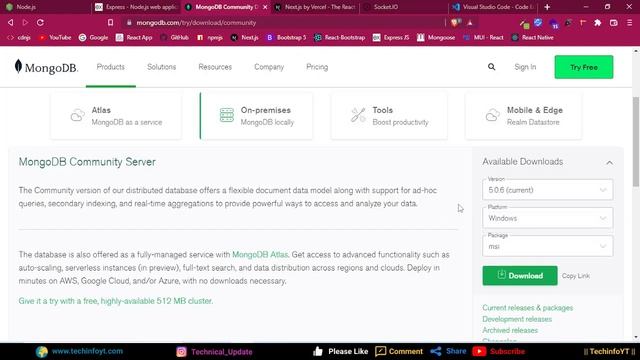This screenshot has width=640, height=360.
Task: Click the search magnifier icon
Action: [491, 67]
